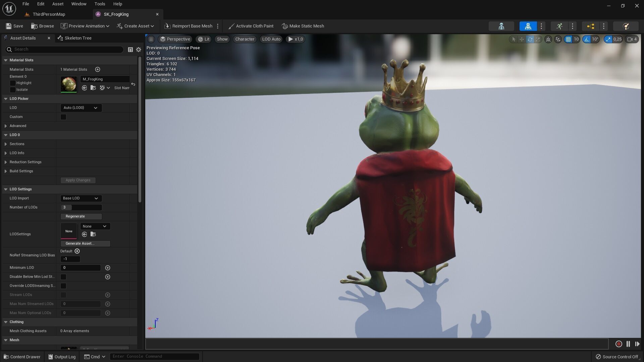Activate the Translate transform gizmo
Image resolution: width=644 pixels, height=362 pixels.
pos(522,39)
